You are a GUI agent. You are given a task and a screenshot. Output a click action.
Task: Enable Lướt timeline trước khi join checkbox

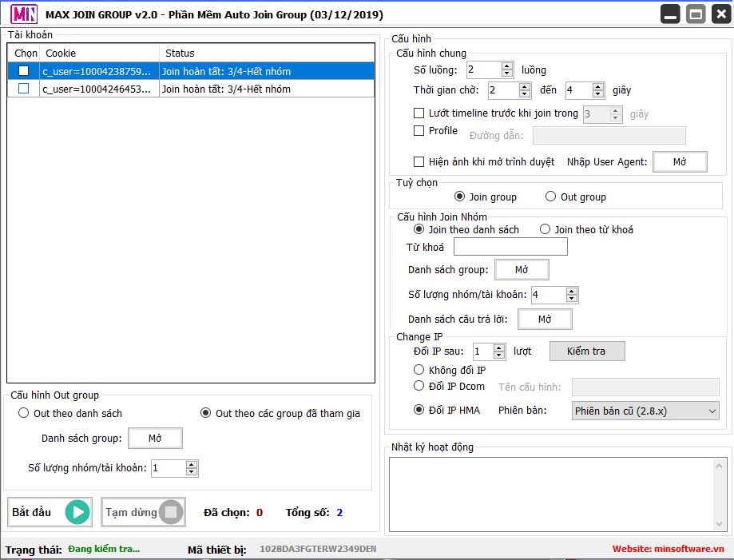tap(419, 113)
